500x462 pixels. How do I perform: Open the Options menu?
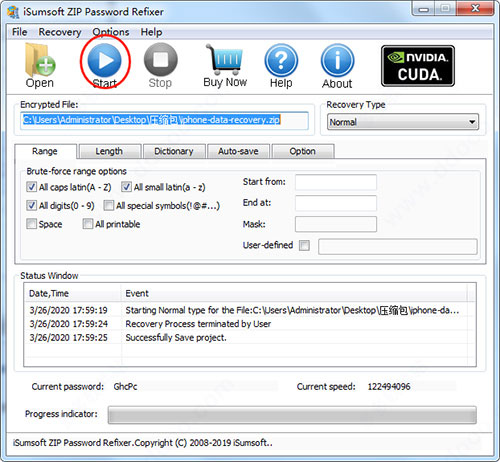111,32
